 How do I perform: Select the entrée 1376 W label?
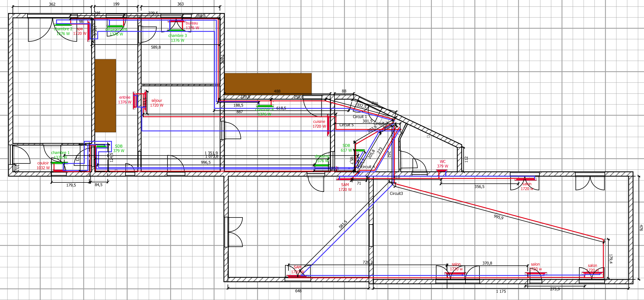point(125,100)
